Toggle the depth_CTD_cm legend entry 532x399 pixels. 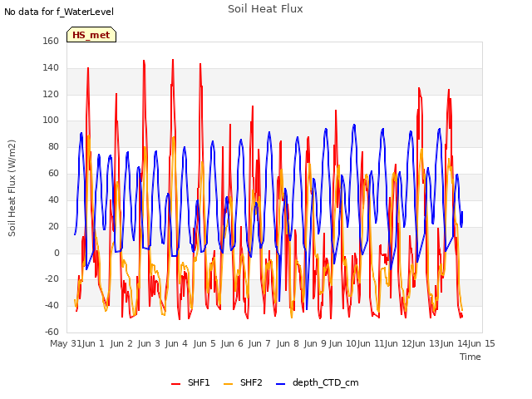tap(318, 382)
